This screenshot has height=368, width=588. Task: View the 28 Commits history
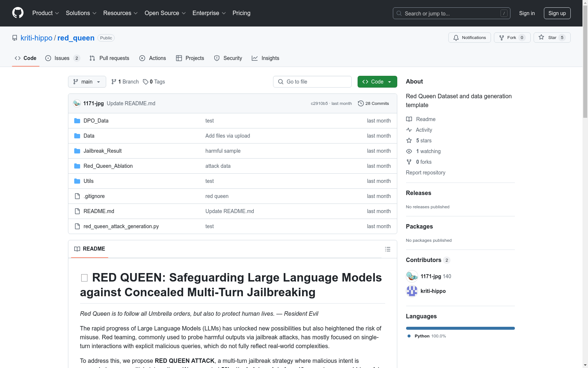(x=373, y=103)
